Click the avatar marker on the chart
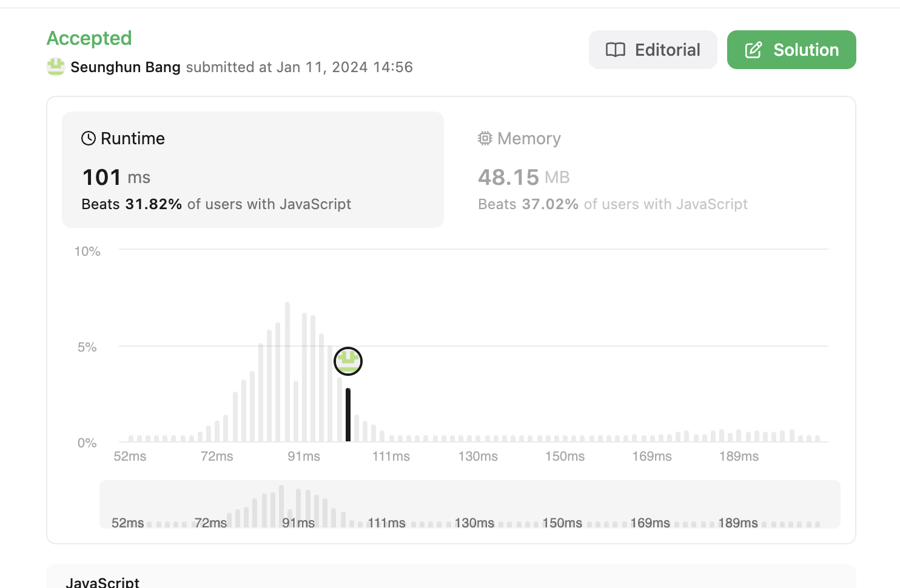 click(x=348, y=361)
